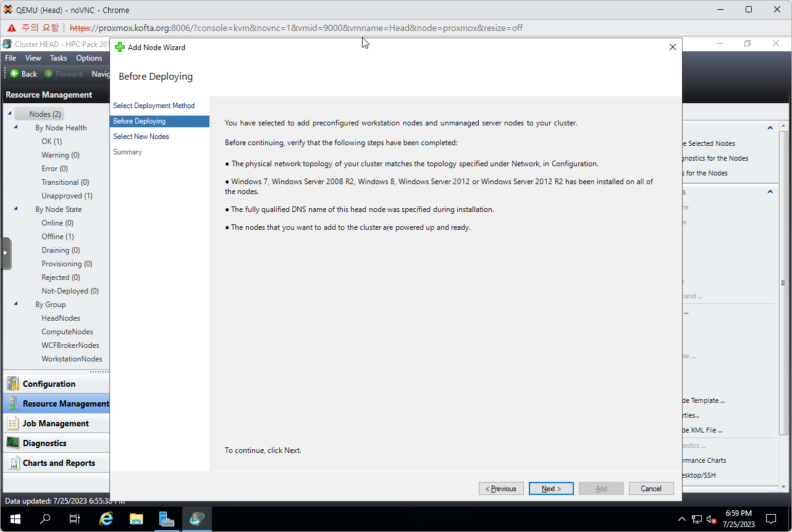Open Job Management pane icon

[x=13, y=423]
